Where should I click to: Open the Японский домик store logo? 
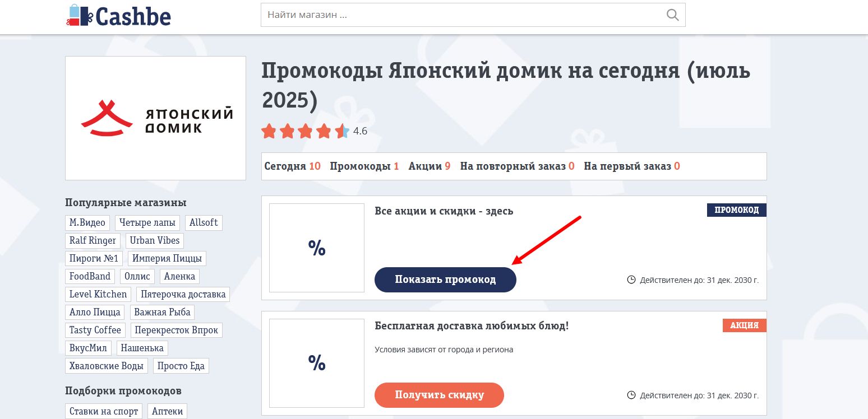(155, 118)
